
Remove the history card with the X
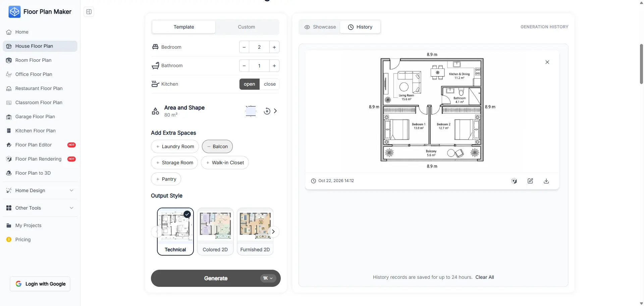click(x=547, y=62)
